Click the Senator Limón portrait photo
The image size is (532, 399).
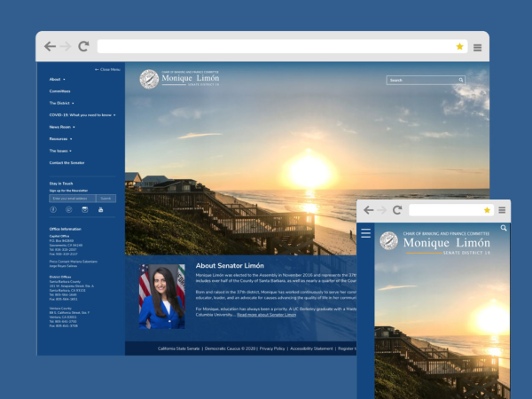click(162, 296)
